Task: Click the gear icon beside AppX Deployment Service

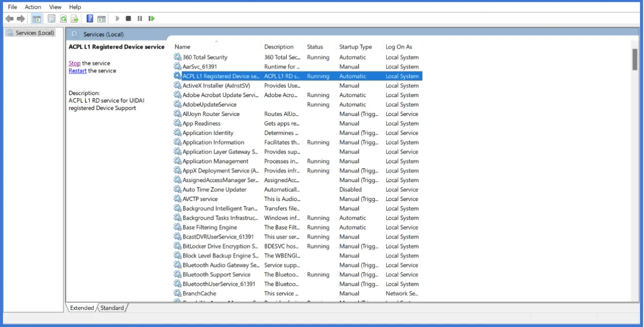Action: (x=178, y=171)
